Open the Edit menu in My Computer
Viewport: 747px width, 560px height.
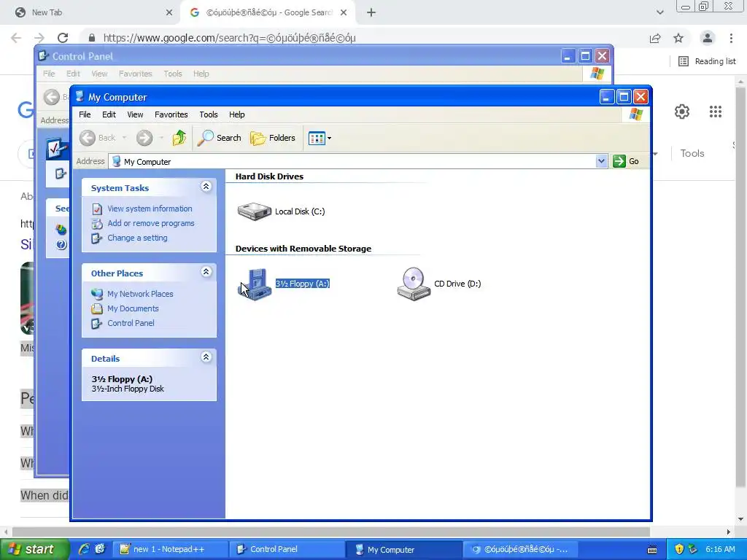tap(109, 114)
